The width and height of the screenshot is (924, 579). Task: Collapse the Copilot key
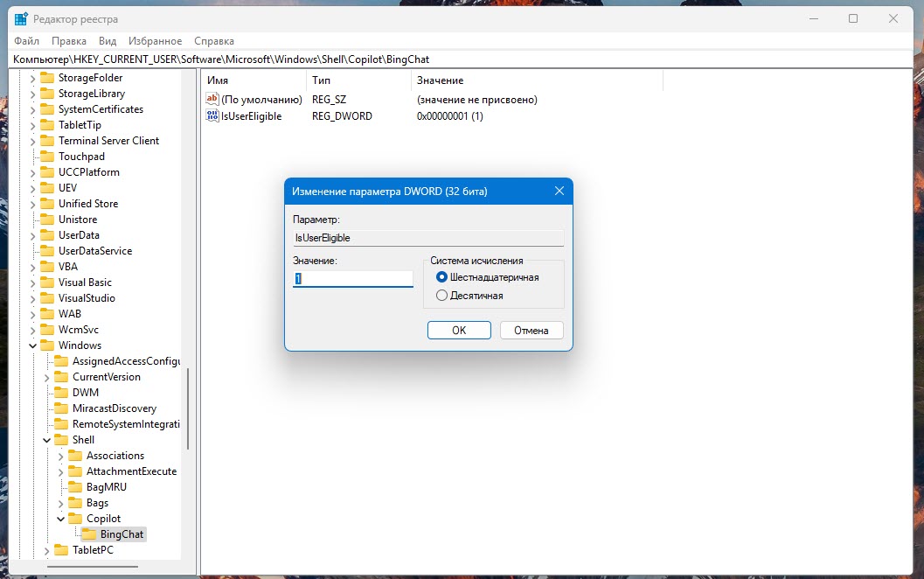click(x=60, y=519)
